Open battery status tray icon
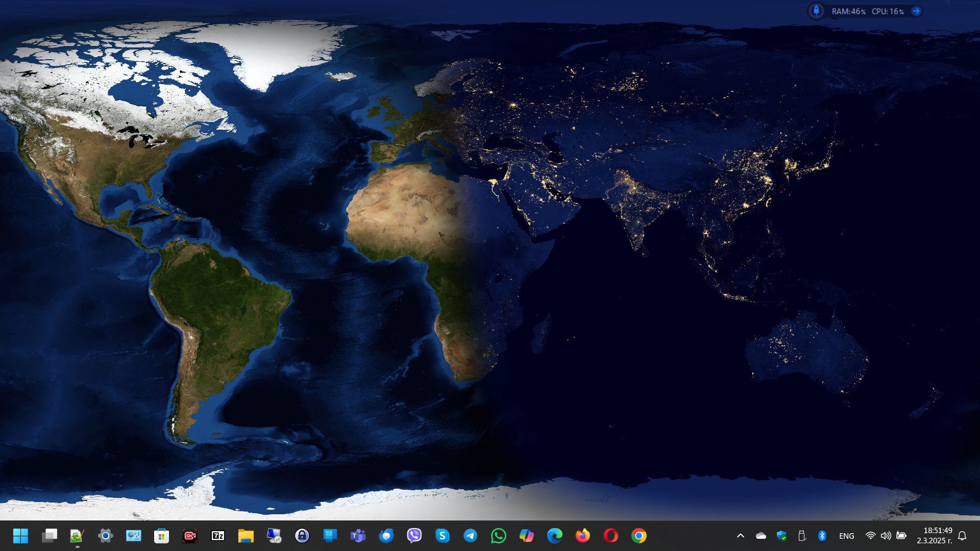Image resolution: width=980 pixels, height=551 pixels. (901, 536)
